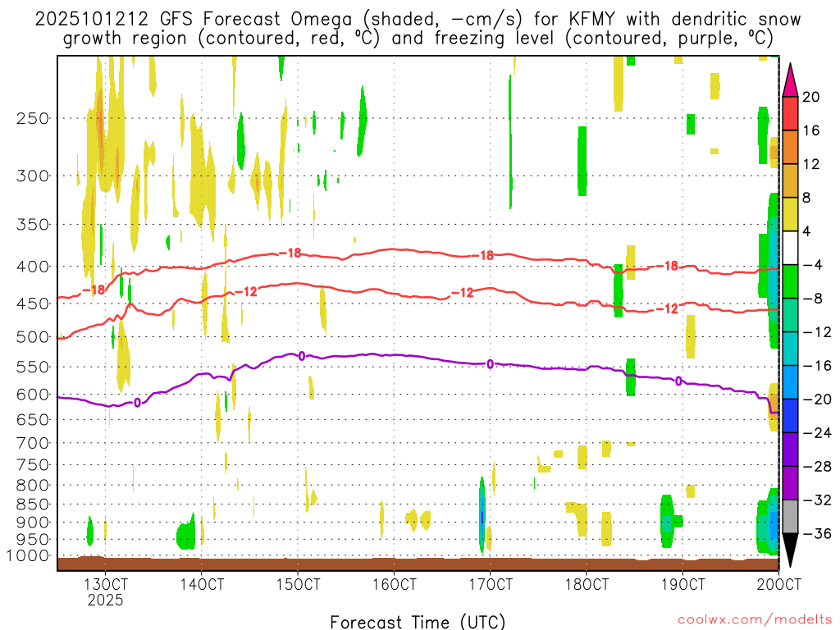Image resolution: width=840 pixels, height=630 pixels.
Task: Click the 190CT time axis label
Action: coord(683,584)
